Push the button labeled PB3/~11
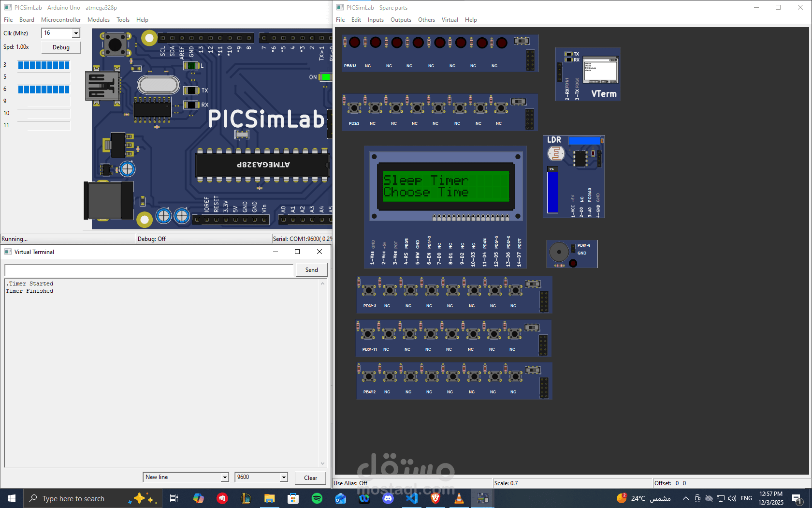This screenshot has width=812, height=508. click(x=368, y=334)
